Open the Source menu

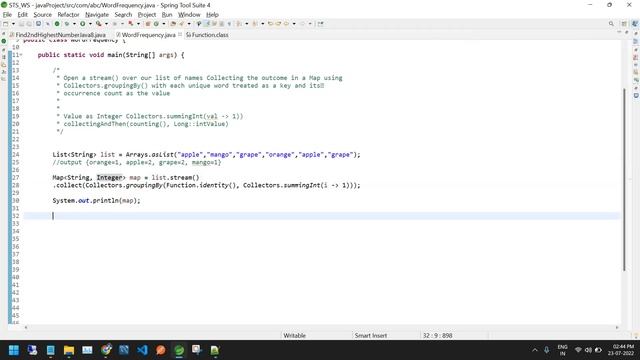pos(42,14)
